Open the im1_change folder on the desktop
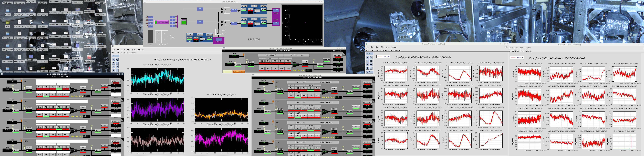 8,46
